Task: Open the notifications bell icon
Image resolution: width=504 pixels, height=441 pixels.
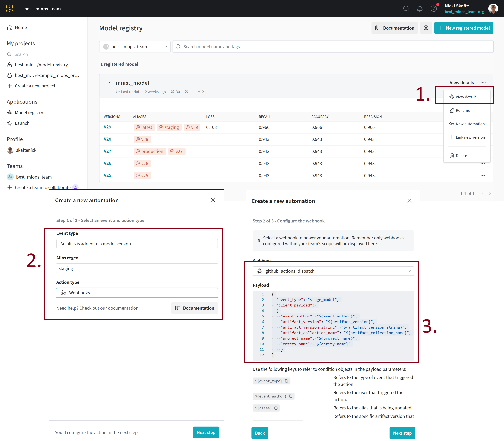Action: coord(420,9)
